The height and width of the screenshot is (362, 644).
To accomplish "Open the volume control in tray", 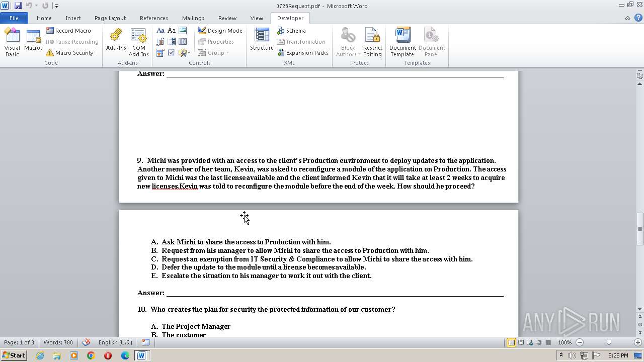I will [x=573, y=355].
